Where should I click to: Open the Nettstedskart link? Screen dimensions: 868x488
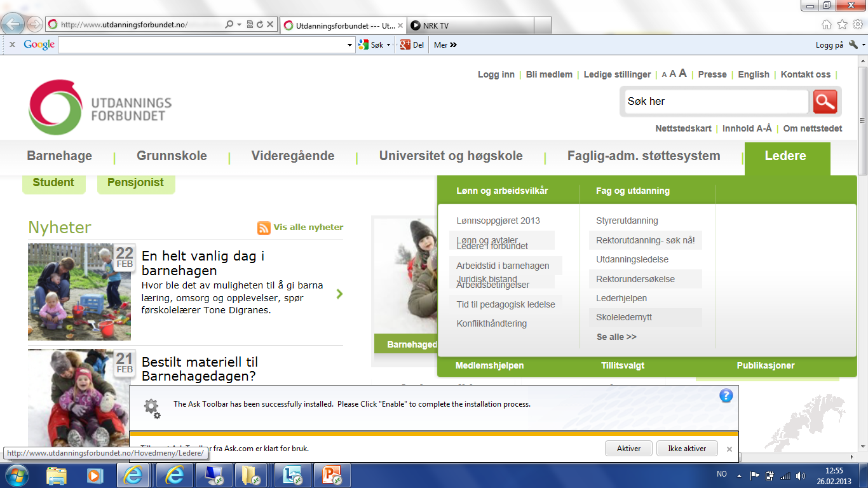tap(684, 128)
